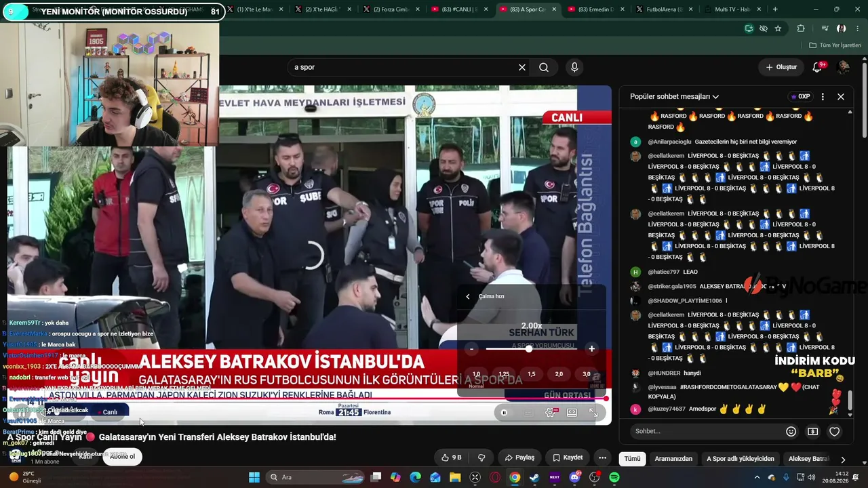Open YouTube notifications bell
The height and width of the screenshot is (488, 868).
[817, 67]
